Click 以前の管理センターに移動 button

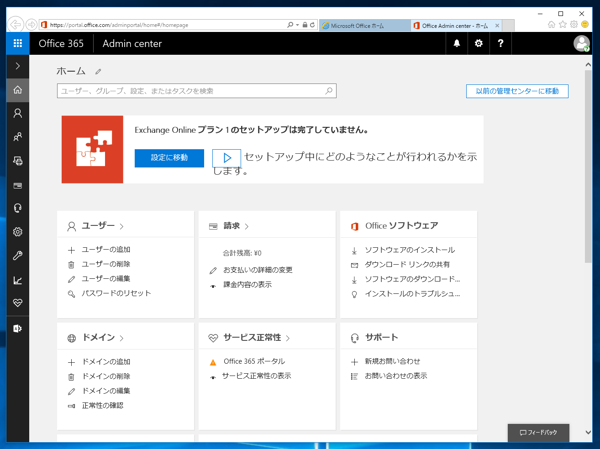click(x=517, y=91)
